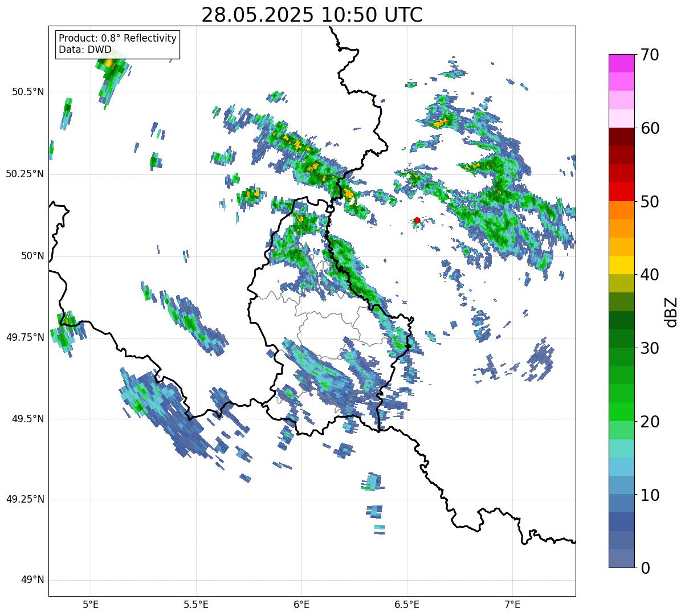
Task: Click the dBZ colorbar axis label
Action: [671, 311]
